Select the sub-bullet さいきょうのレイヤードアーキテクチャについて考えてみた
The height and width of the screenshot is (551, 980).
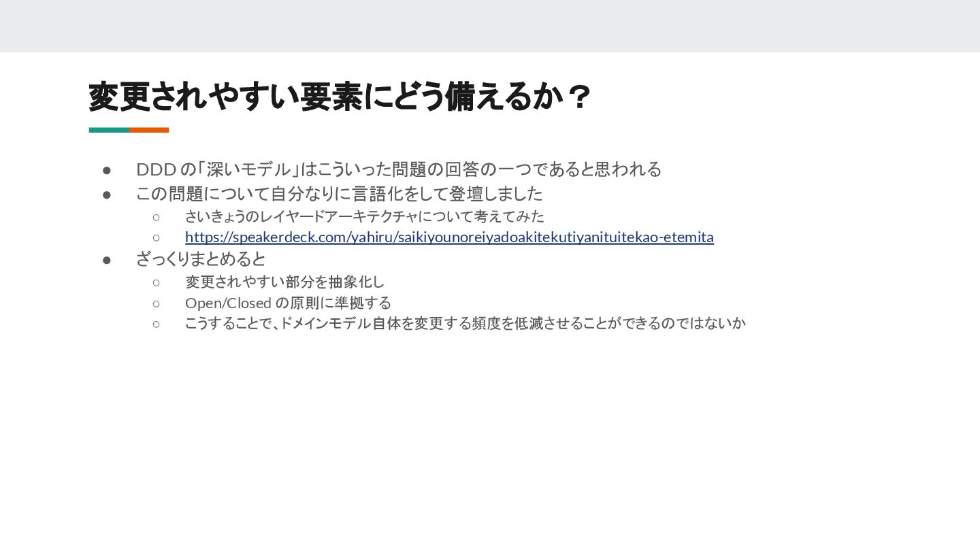(365, 216)
